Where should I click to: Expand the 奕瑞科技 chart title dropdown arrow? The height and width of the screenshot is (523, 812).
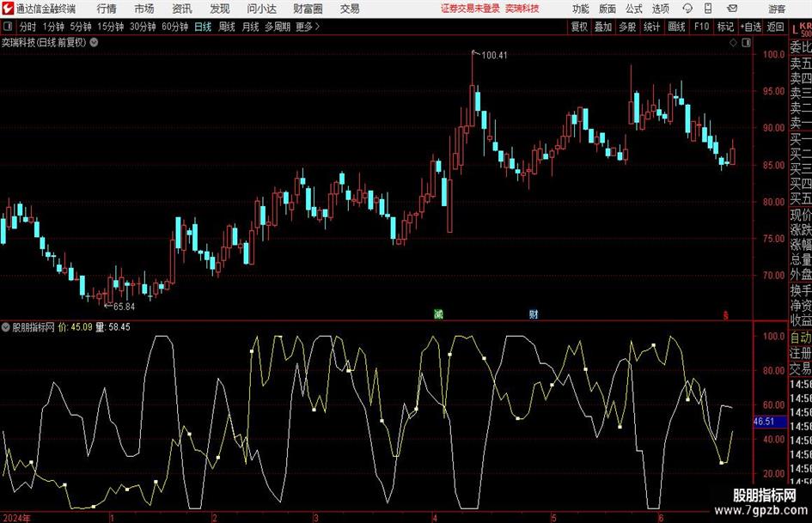(94, 42)
